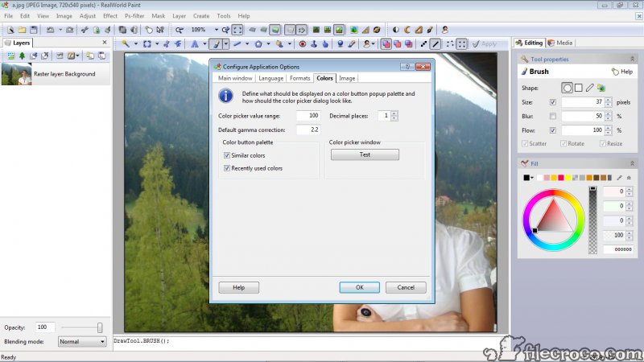Click the red-eye removal tool icon
Screen dimensions: 644x362
tap(303, 43)
